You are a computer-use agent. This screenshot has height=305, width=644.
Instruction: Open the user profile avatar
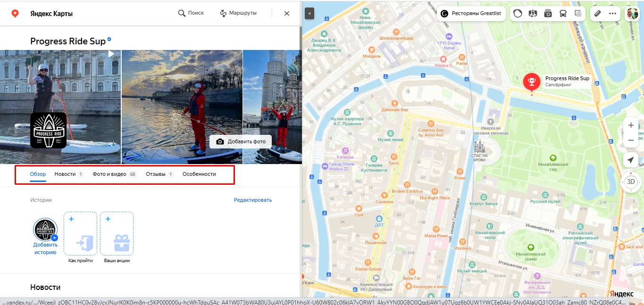pos(632,14)
